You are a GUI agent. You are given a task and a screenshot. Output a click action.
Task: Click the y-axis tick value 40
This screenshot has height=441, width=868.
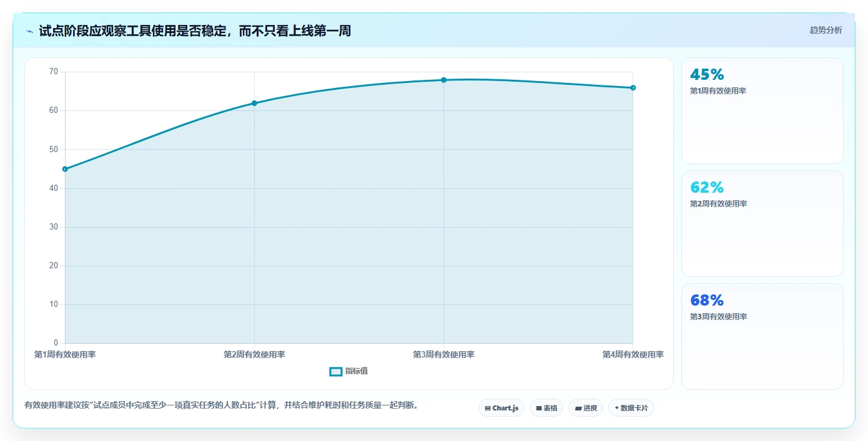[x=53, y=188]
